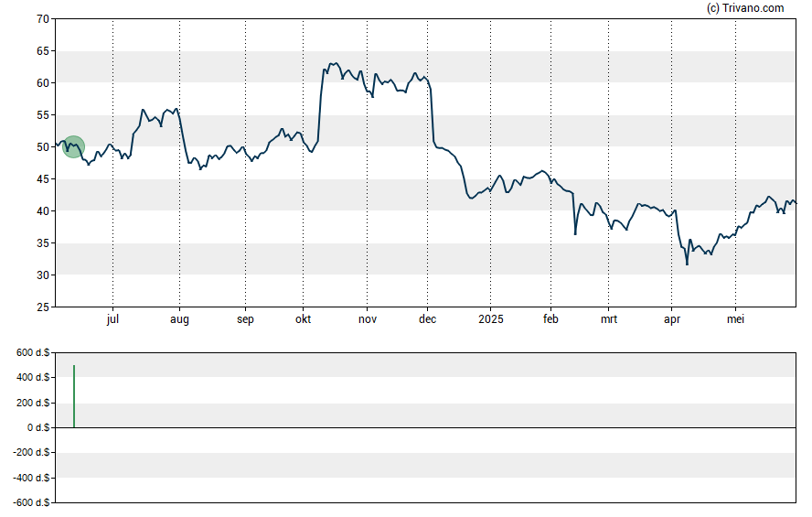Image resolution: width=812 pixels, height=517 pixels.
Task: Click the '65' price axis value
Action: pos(43,51)
